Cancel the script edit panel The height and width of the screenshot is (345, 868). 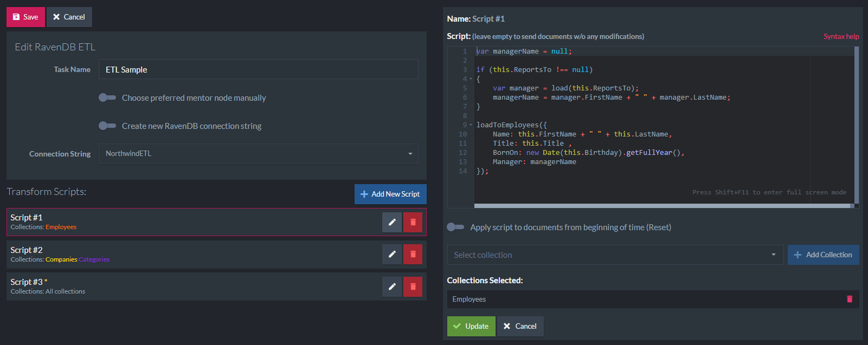point(520,326)
